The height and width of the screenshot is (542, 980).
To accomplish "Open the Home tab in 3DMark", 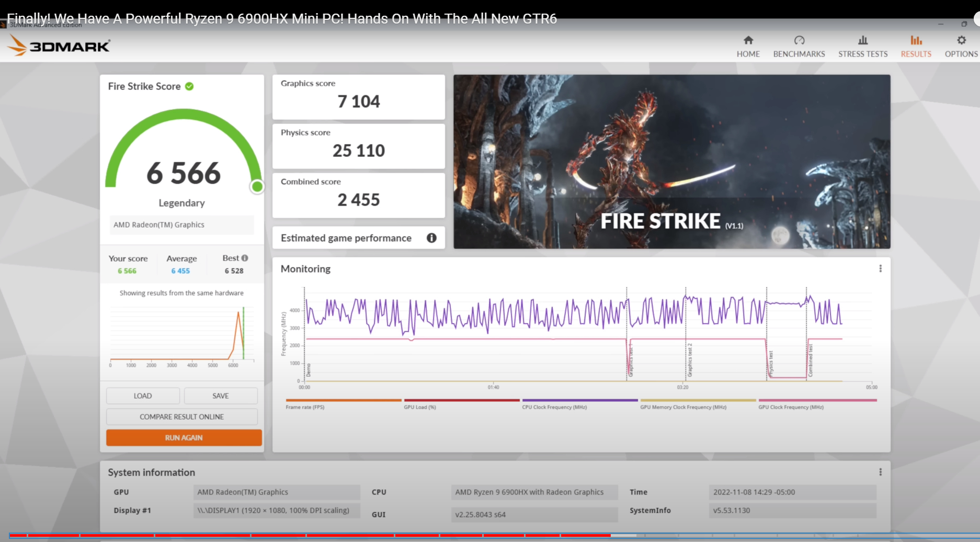I will click(x=748, y=47).
